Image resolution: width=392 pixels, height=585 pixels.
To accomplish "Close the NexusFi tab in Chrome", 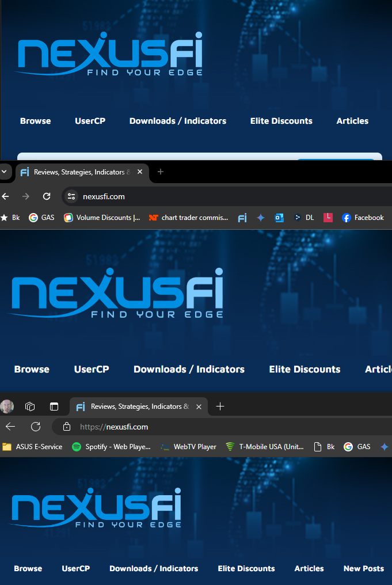I will pos(140,172).
